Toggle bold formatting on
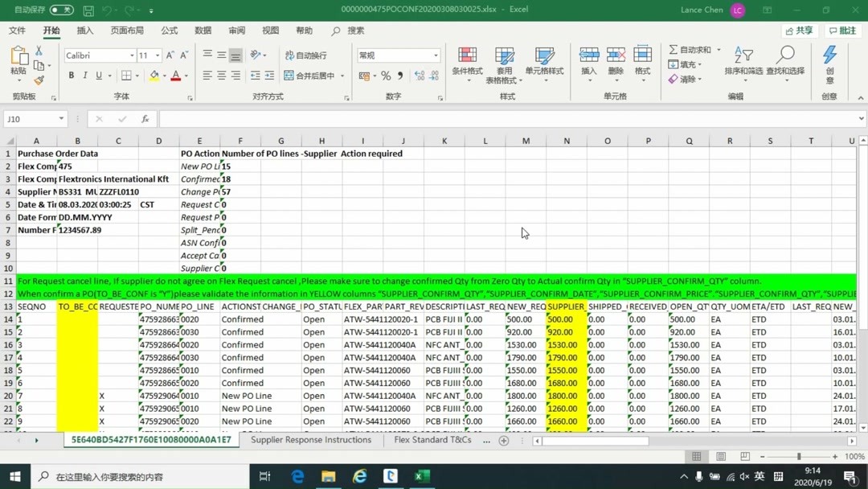This screenshot has width=868, height=489. coord(72,74)
